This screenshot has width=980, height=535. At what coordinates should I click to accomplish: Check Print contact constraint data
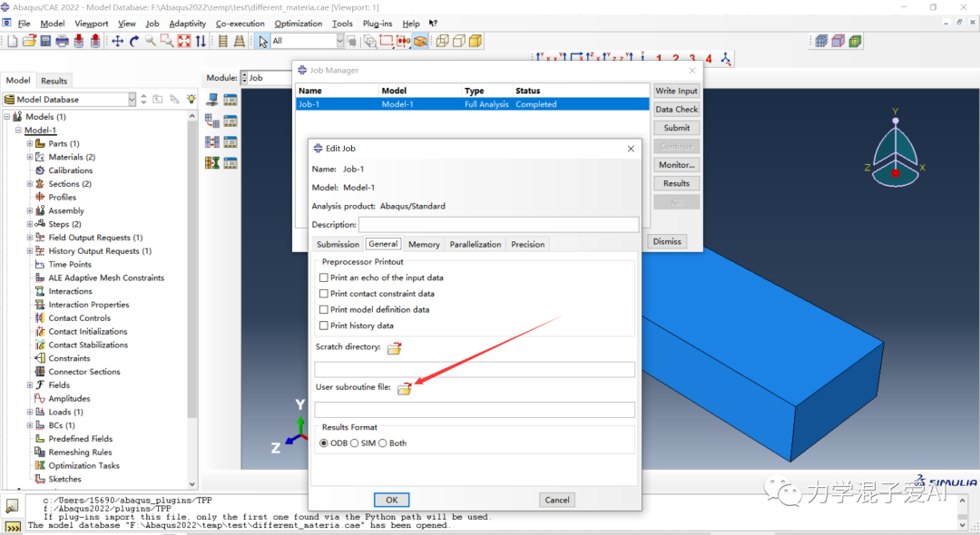point(324,293)
